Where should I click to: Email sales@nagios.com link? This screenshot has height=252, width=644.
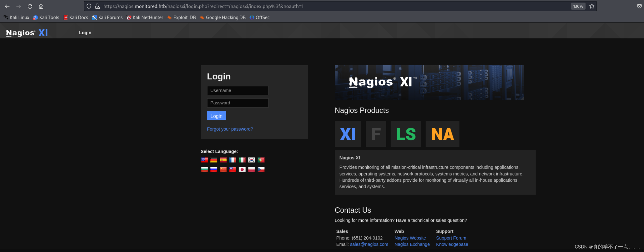point(369,244)
